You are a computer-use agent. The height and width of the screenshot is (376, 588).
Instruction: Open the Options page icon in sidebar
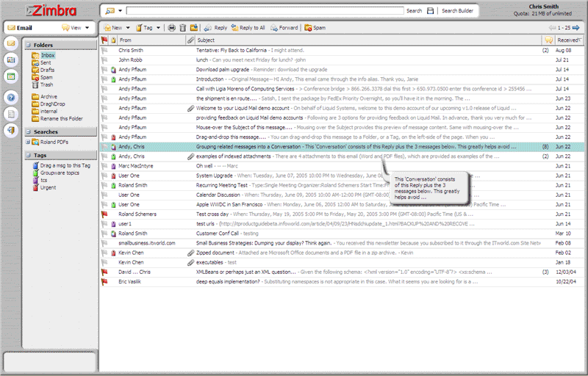(11, 115)
